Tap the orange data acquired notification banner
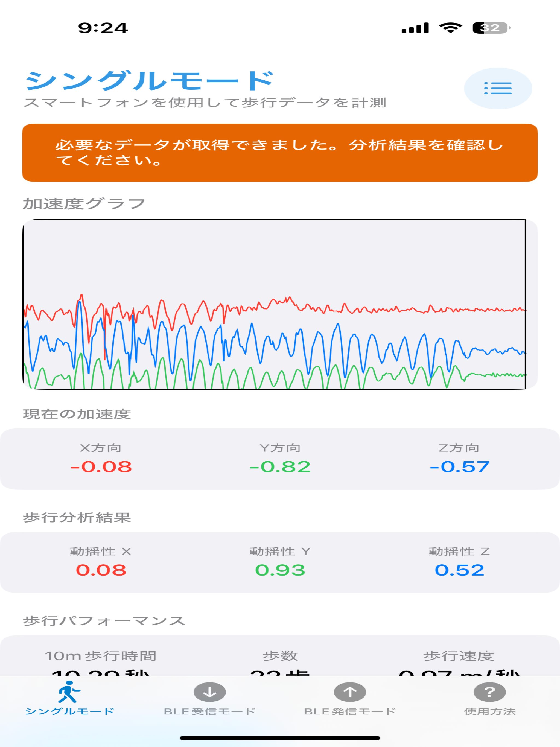The image size is (560, 747). [280, 153]
